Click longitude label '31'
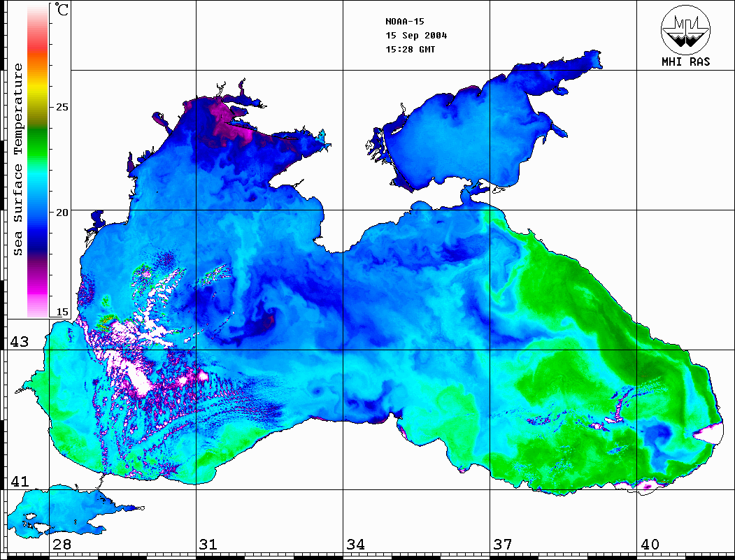 208,545
